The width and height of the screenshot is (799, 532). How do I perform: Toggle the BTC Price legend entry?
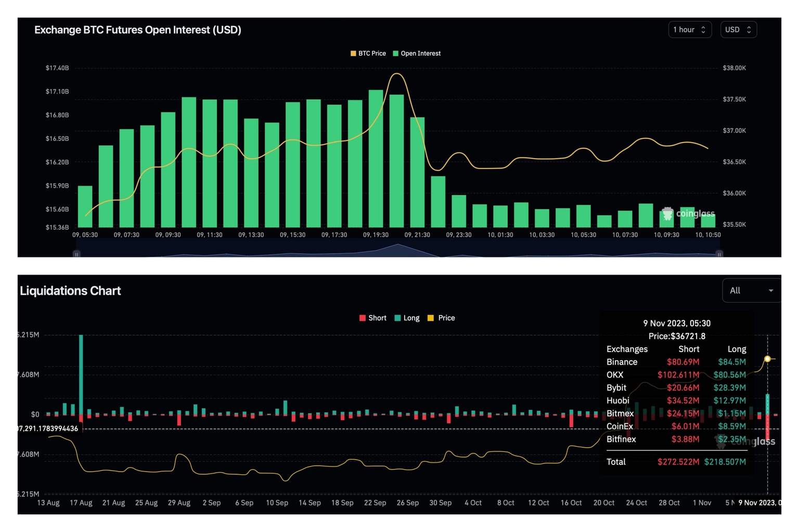click(368, 53)
